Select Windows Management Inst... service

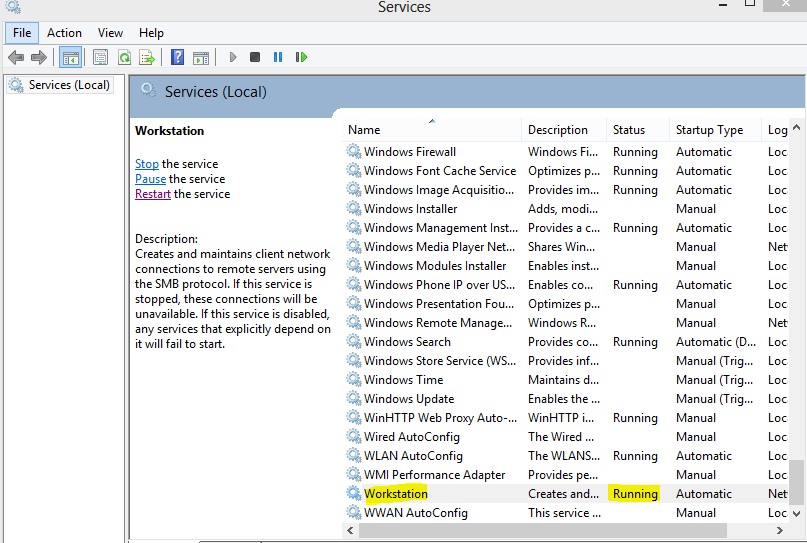[x=441, y=227]
